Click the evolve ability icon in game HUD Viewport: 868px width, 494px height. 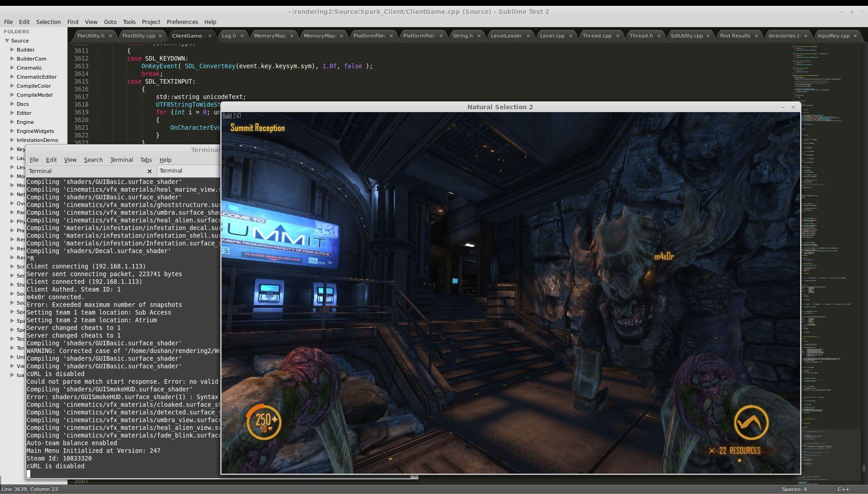coord(751,423)
